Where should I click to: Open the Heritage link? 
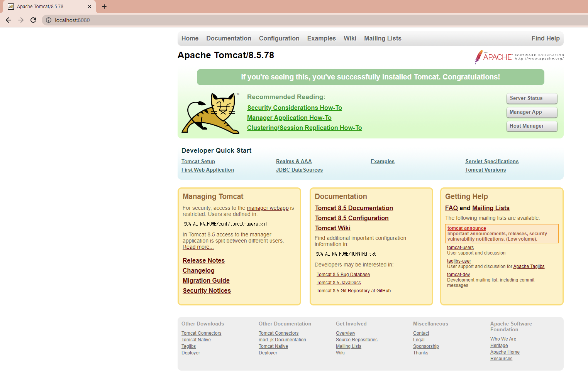tap(499, 346)
